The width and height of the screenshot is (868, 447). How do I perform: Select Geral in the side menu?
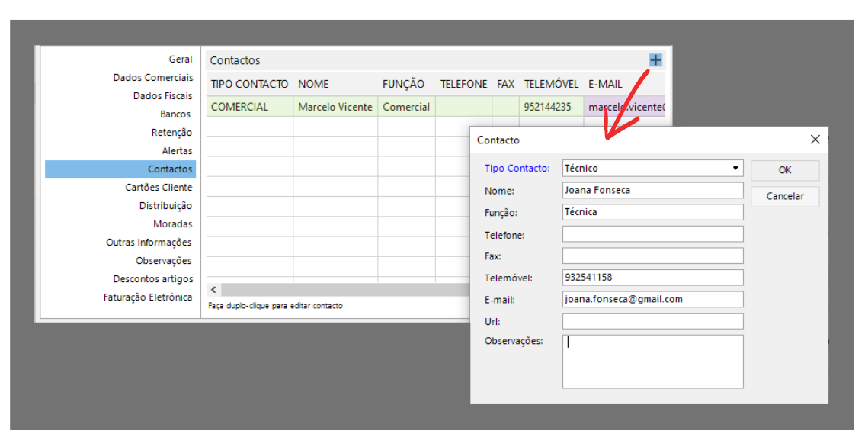(x=181, y=59)
